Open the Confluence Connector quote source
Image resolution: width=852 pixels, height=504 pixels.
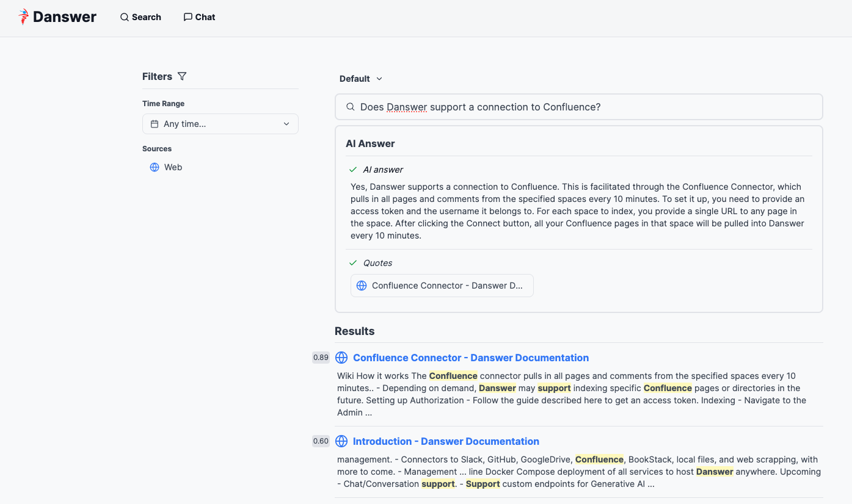(x=442, y=286)
